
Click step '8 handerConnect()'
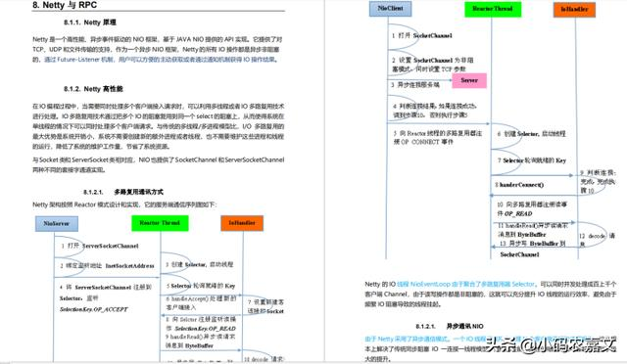519,185
